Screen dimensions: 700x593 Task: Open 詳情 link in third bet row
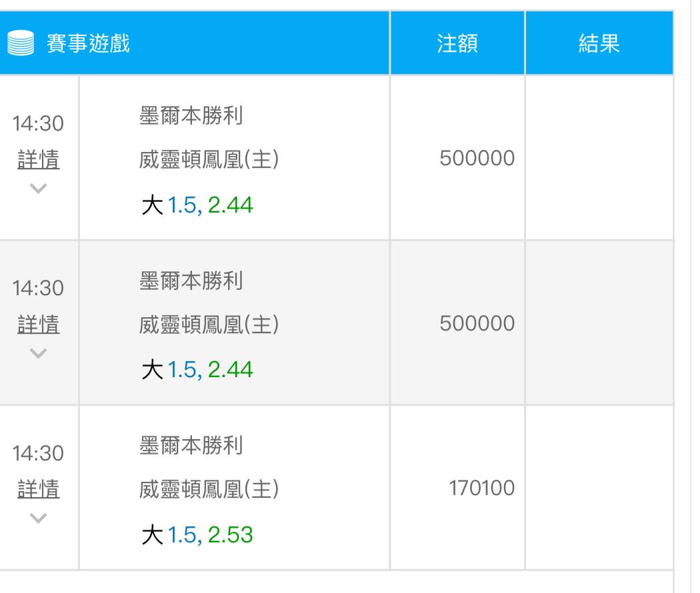click(x=39, y=489)
